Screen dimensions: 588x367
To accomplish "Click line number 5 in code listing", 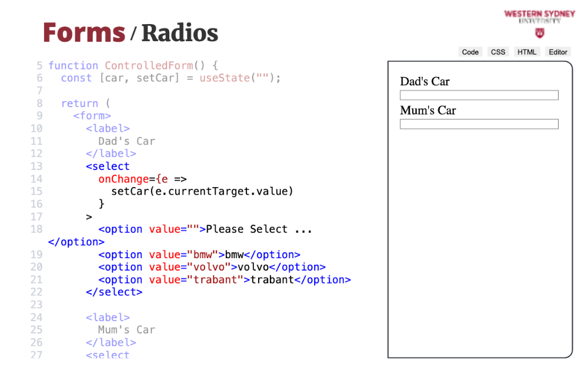I will coord(39,66).
